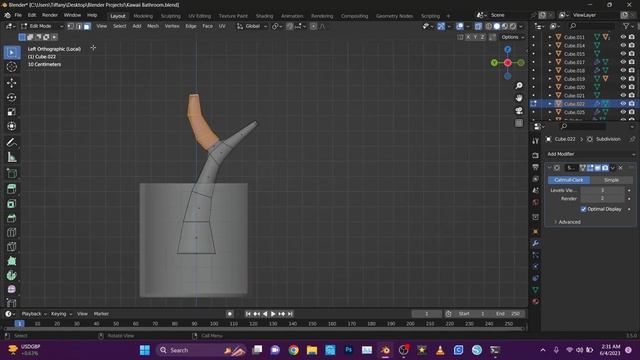Activate the Rotate tool
This screenshot has height=360, width=640.
[x=11, y=97]
